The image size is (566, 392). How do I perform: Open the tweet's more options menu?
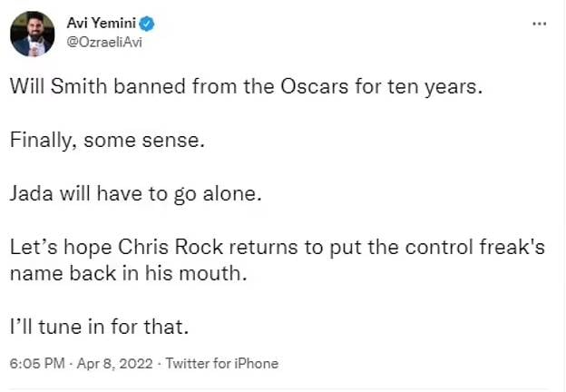coord(539,23)
